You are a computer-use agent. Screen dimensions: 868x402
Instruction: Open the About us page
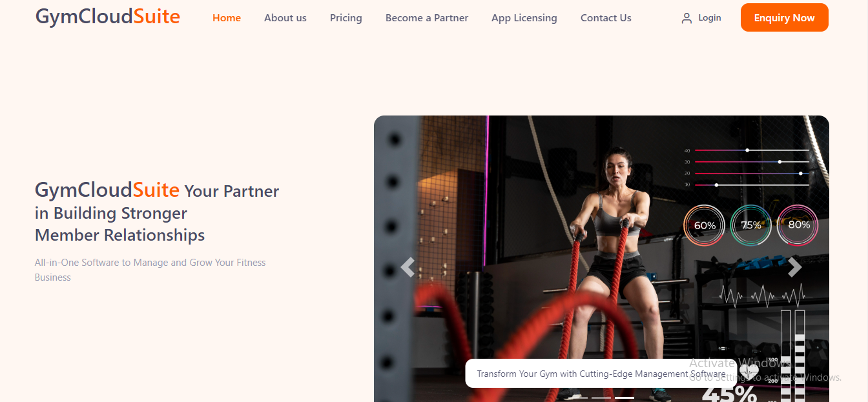285,18
